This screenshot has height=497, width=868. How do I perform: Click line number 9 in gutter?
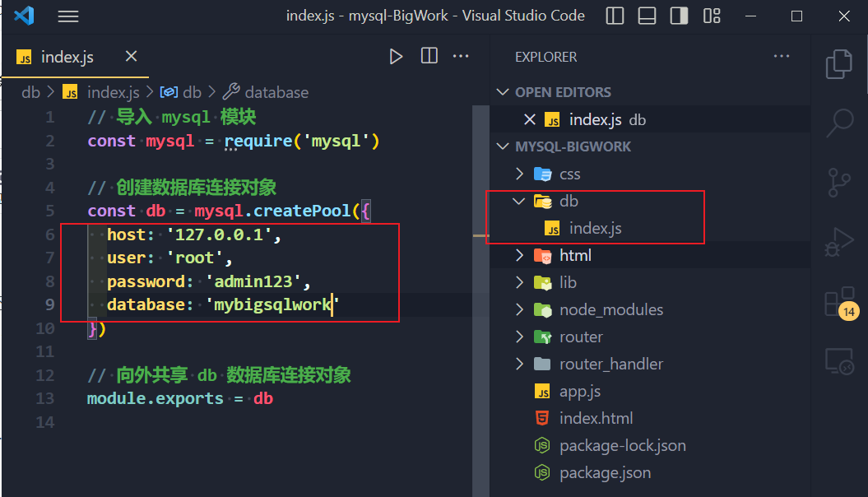pyautogui.click(x=49, y=305)
